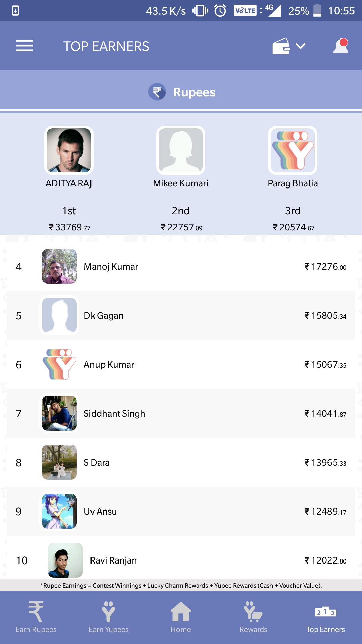Tap Parag Bhatia's Yupee logo avatar
Screen dimensions: 362x644
[293, 150]
